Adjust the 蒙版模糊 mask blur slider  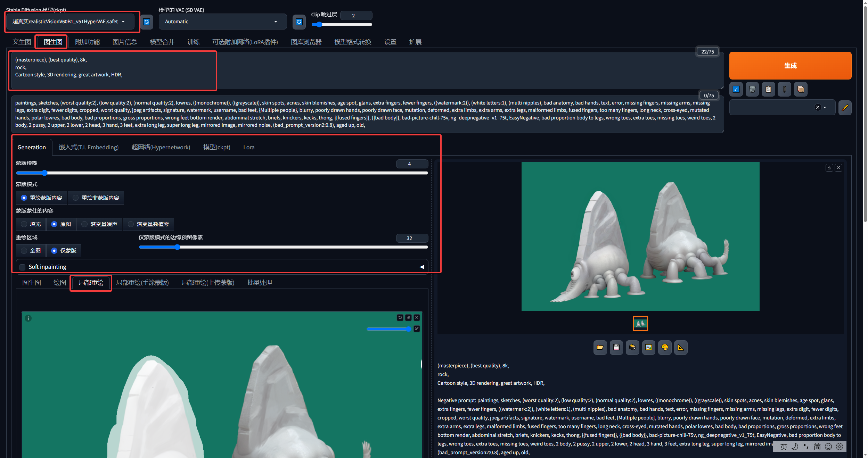click(44, 173)
